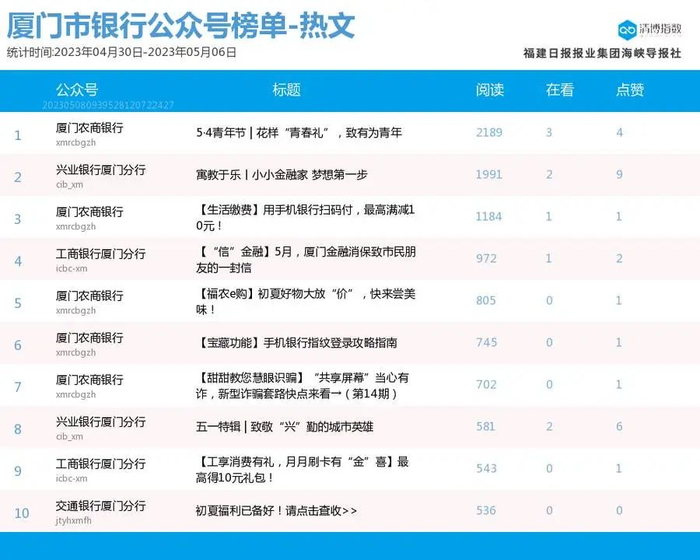The image size is (700, 560).
Task: Click read count 536
Action: [x=486, y=510]
